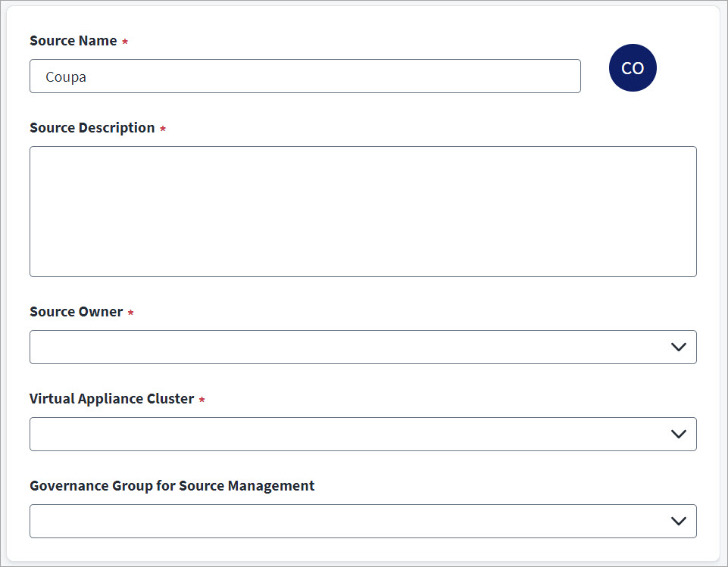Screen dimensions: 728x567
Task: Click the Source Owner chevron arrow
Action: pyautogui.click(x=678, y=347)
